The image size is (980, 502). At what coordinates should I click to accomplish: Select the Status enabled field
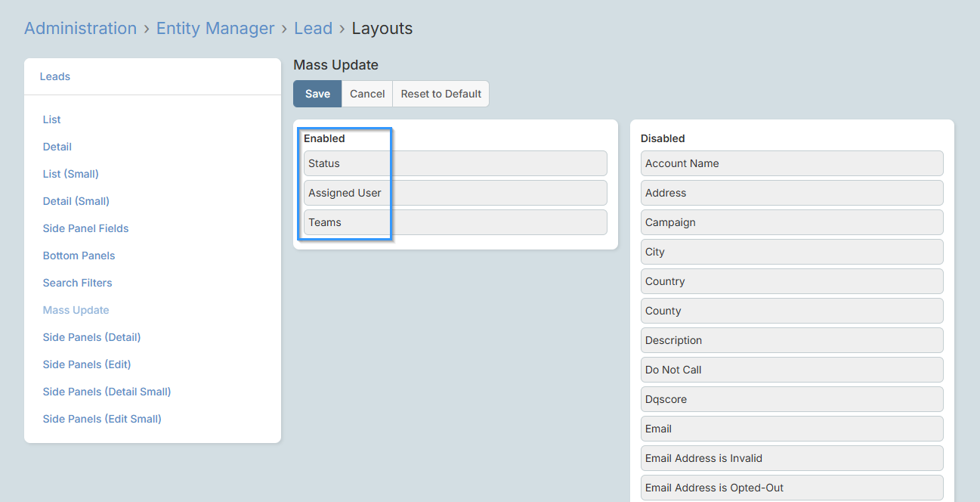[455, 163]
